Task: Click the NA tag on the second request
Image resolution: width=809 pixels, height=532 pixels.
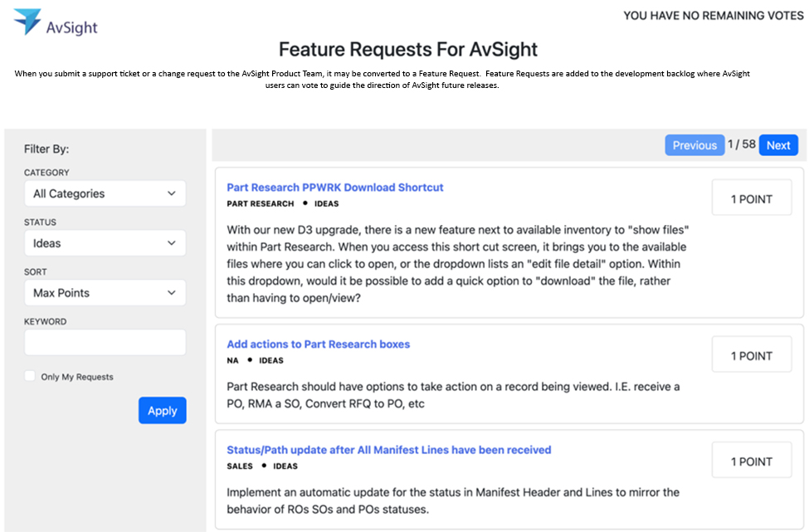Action: [x=232, y=359]
